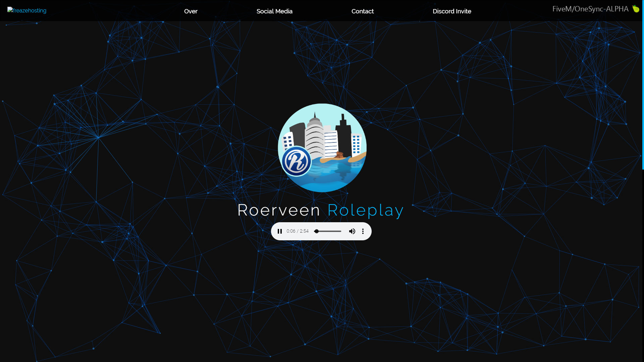Click the white Roerveen heading word
The width and height of the screenshot is (644, 362).
(278, 210)
